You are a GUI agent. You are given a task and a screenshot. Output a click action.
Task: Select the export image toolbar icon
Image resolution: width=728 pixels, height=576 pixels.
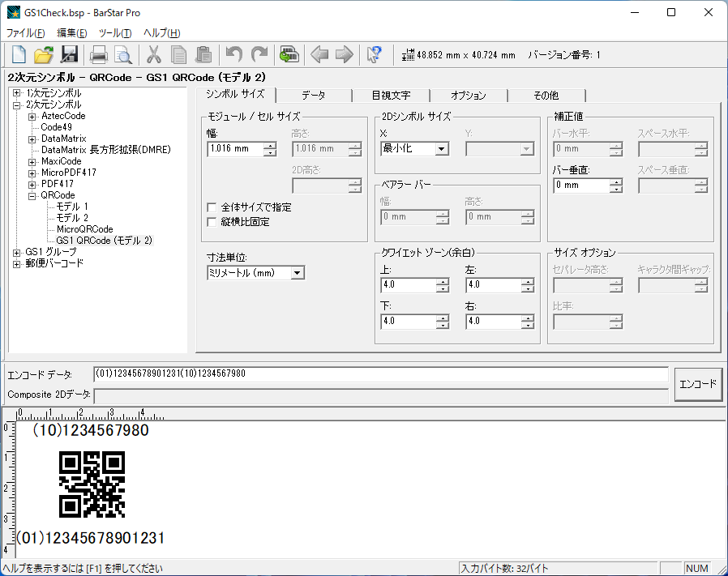288,54
